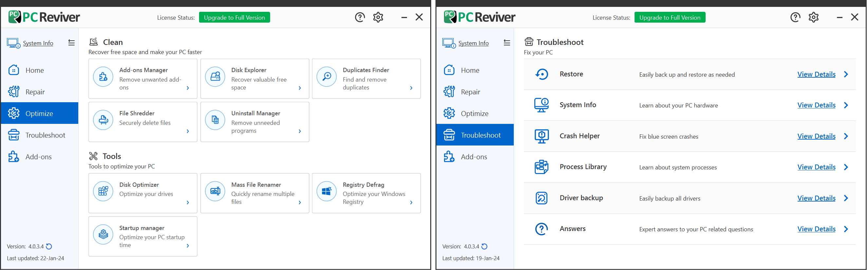Open settings gear in left PC Reviver window
Viewport: 868px width, 270px height.
[x=378, y=17]
